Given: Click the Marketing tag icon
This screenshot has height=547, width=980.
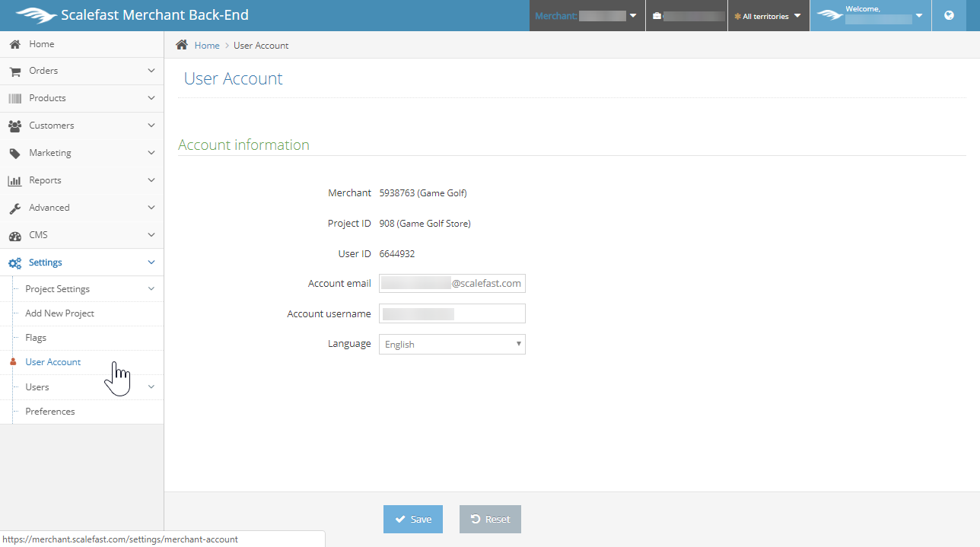Looking at the screenshot, I should [14, 153].
